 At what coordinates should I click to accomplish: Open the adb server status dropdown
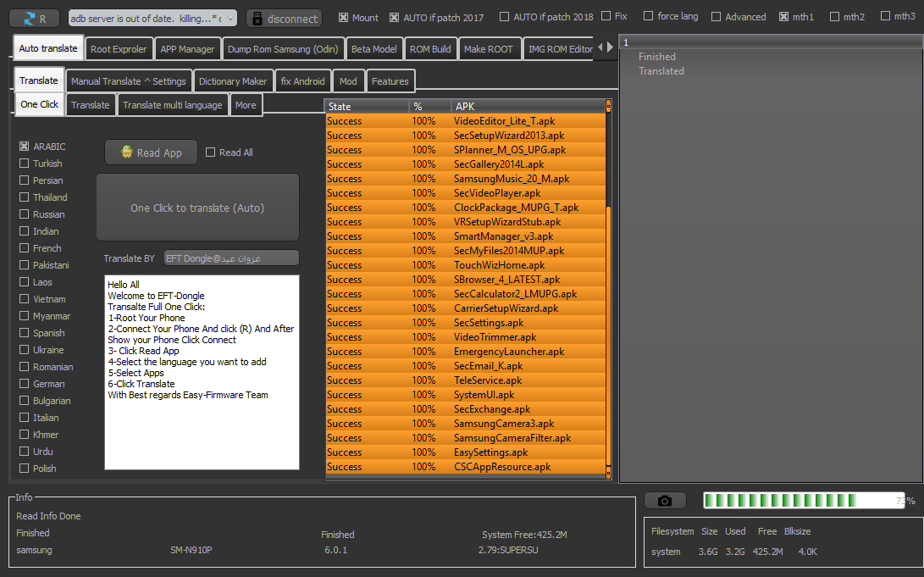[152, 19]
